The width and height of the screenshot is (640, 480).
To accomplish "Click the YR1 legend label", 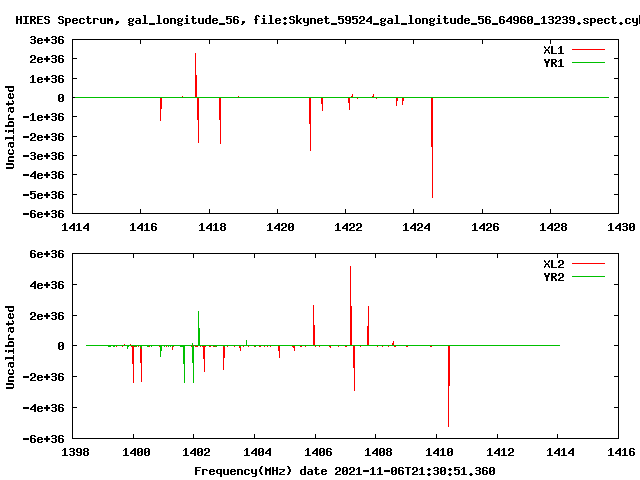I will 553,63.
